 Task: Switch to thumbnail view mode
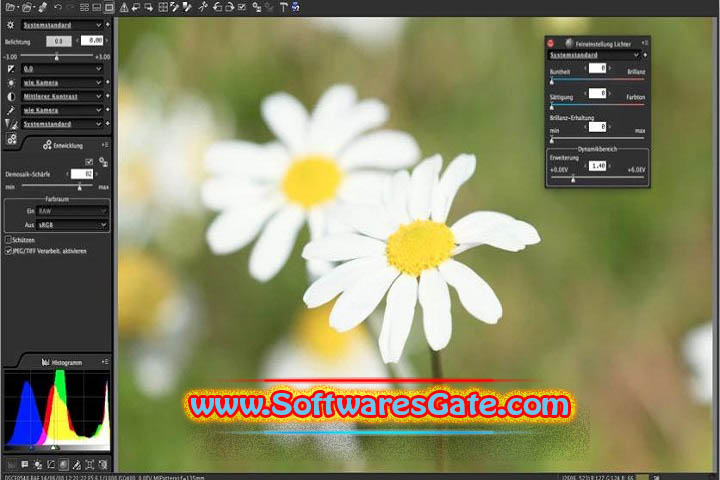click(84, 7)
